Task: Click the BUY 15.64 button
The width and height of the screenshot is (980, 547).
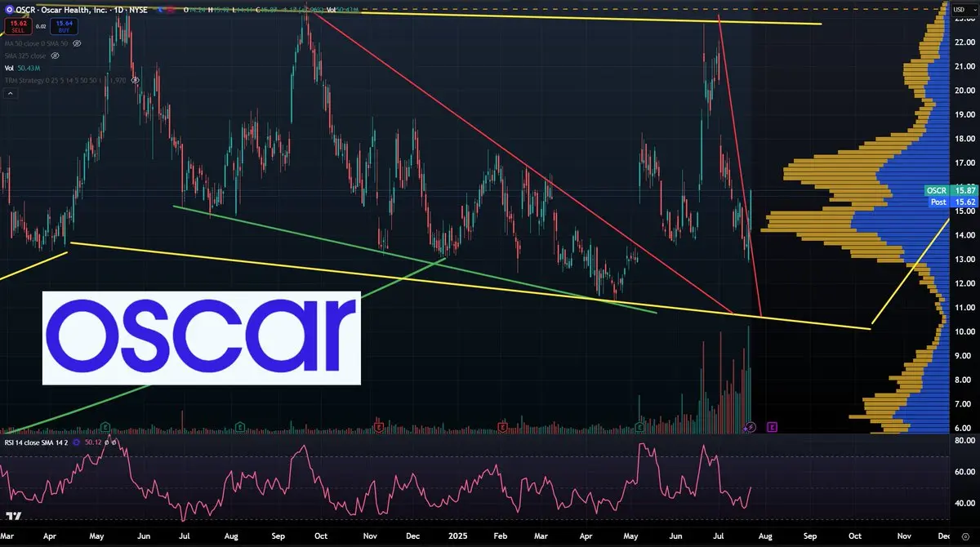Action: click(64, 26)
